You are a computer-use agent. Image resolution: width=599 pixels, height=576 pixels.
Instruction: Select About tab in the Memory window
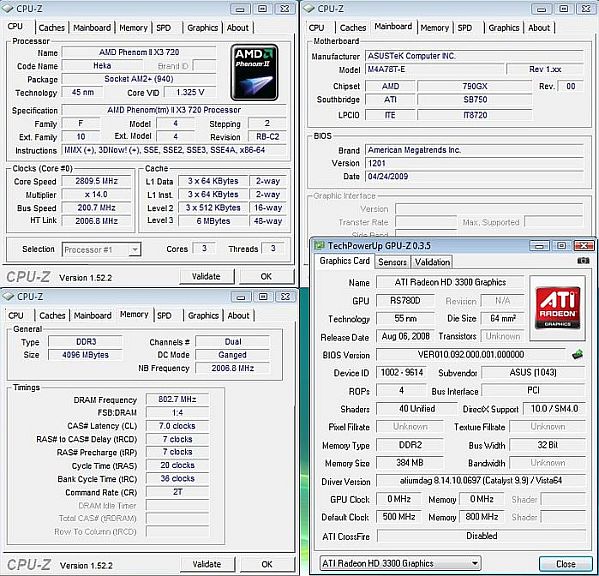tap(238, 316)
